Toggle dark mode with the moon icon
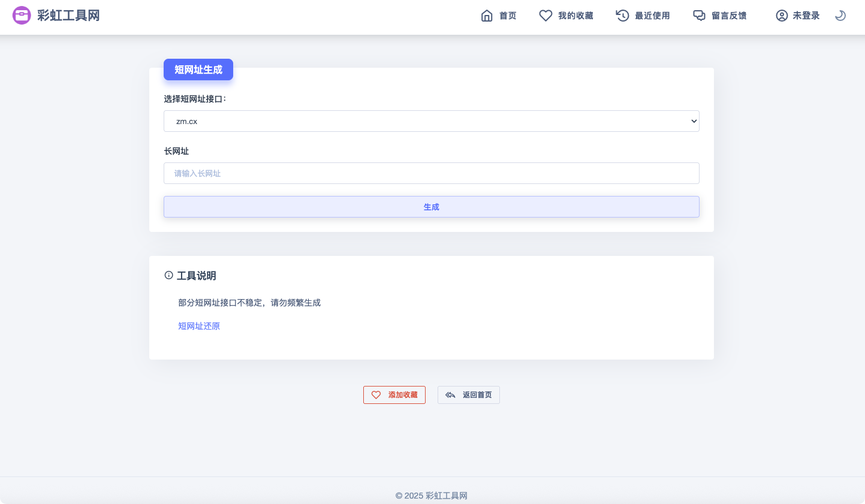This screenshot has height=504, width=865. coord(840,16)
